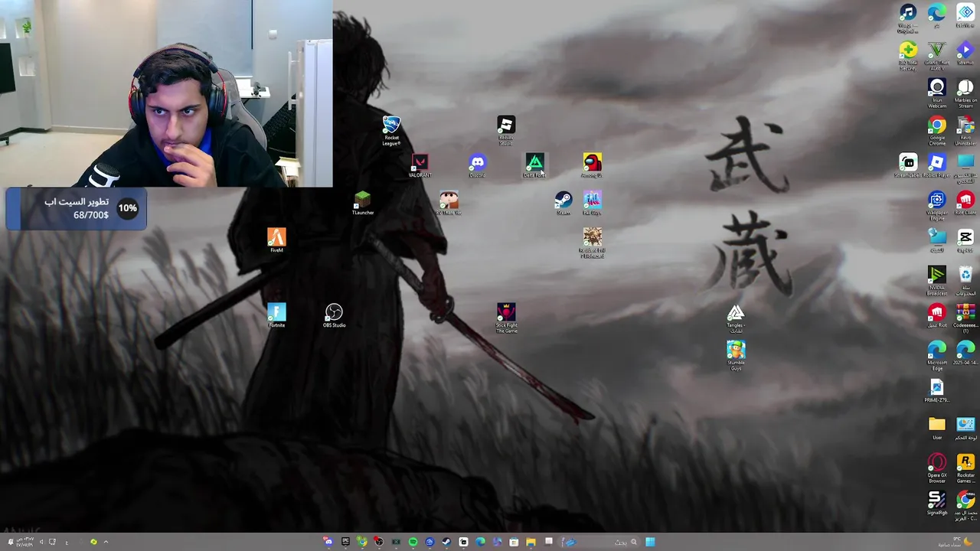The image size is (980, 551).
Task: Launch the FiveM desktop shortcut
Action: pyautogui.click(x=276, y=240)
